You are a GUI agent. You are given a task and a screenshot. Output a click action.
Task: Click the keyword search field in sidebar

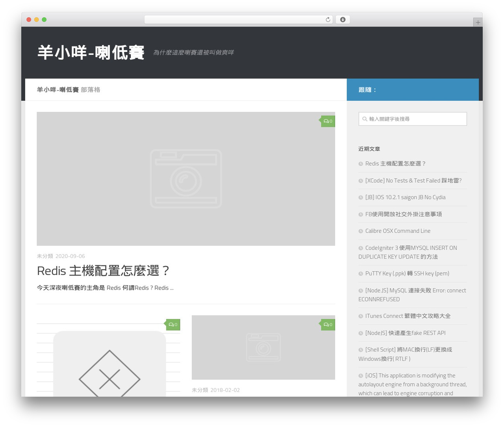pos(413,119)
